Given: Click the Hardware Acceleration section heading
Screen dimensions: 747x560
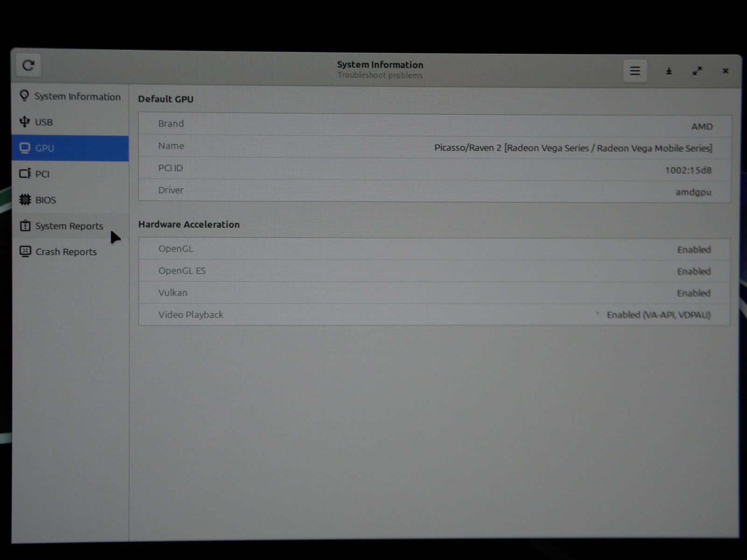Looking at the screenshot, I should click(x=189, y=224).
